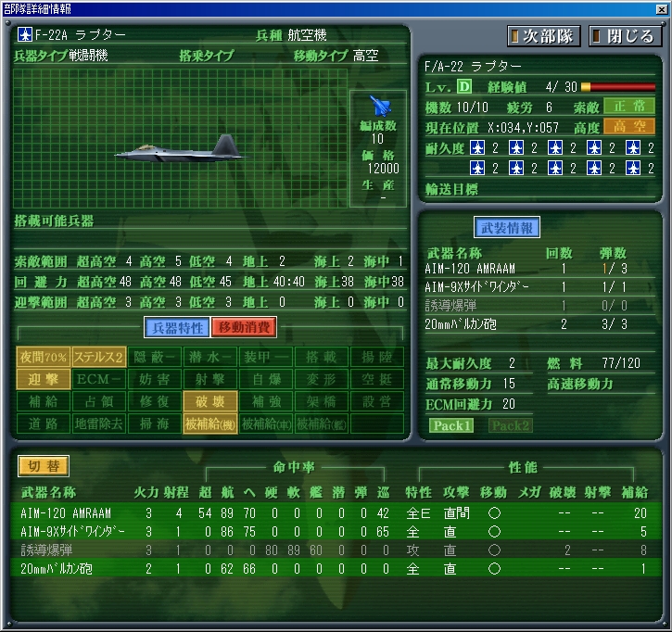
Task: Click the 搭載 trait cell
Action: tap(322, 358)
